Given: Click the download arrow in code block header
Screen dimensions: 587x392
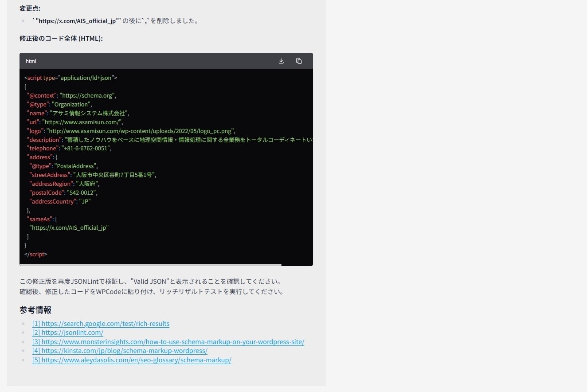Looking at the screenshot, I should click(281, 61).
